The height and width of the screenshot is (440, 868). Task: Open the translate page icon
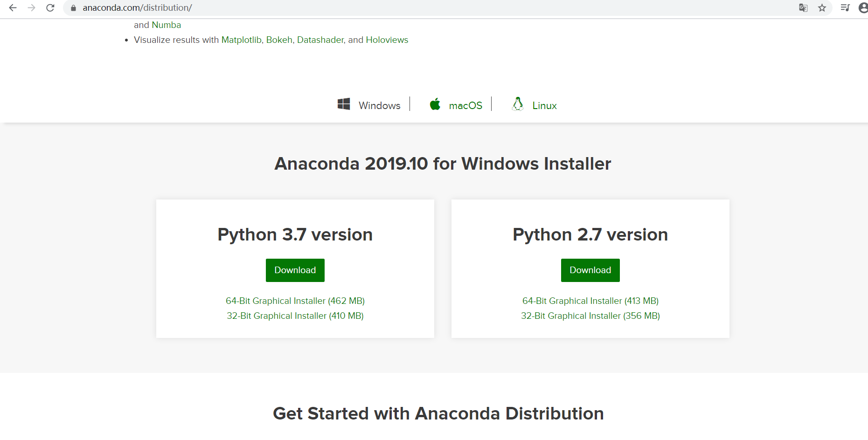[803, 8]
